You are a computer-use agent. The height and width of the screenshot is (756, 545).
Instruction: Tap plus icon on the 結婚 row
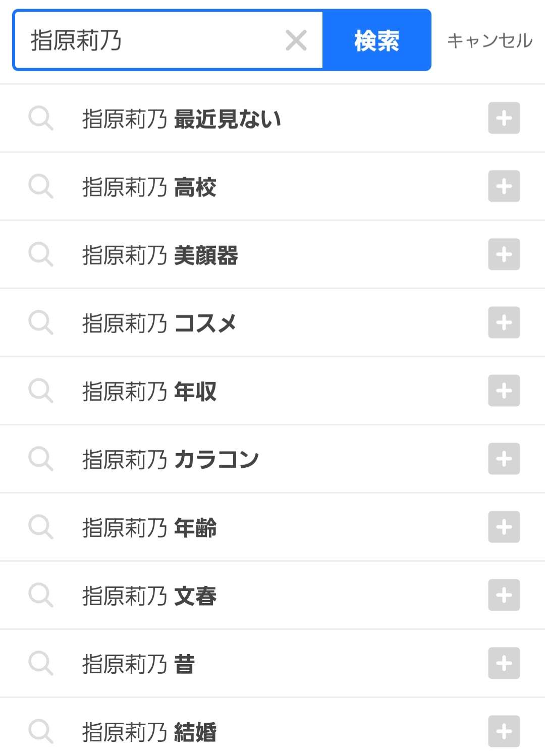[504, 731]
